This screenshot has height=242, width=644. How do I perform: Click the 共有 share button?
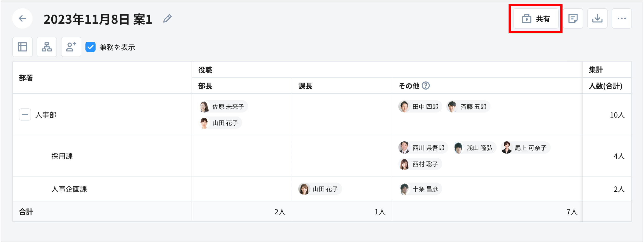point(535,18)
